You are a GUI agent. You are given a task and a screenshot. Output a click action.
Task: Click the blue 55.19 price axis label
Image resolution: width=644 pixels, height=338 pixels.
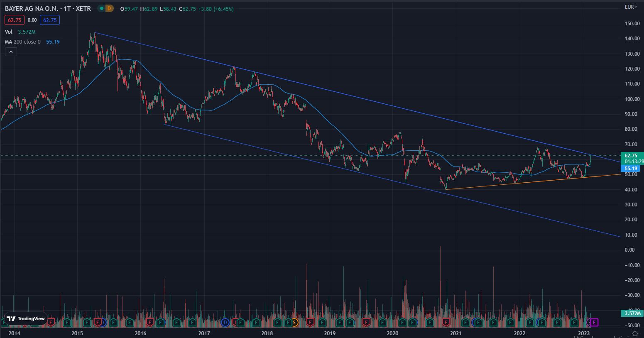coord(631,168)
